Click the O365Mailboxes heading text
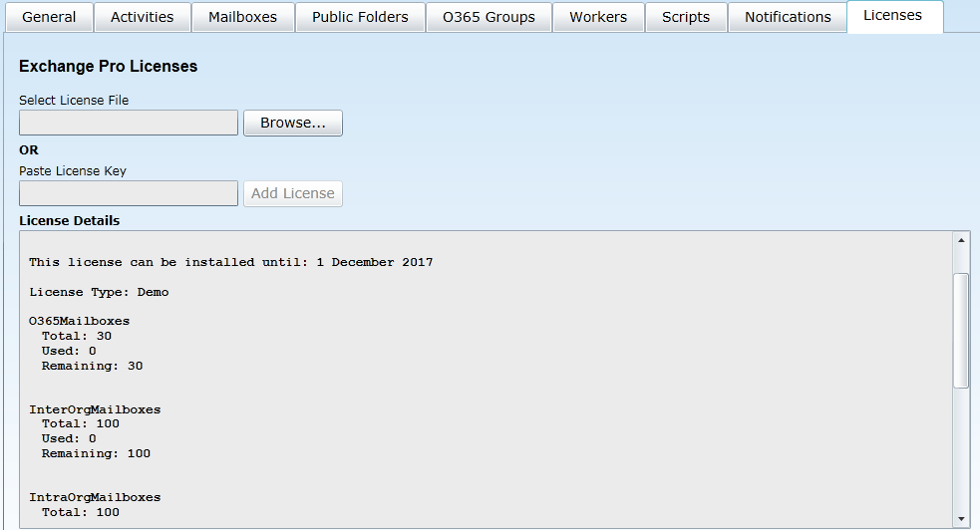Screen dimensions: 980x530 pyautogui.click(x=80, y=321)
